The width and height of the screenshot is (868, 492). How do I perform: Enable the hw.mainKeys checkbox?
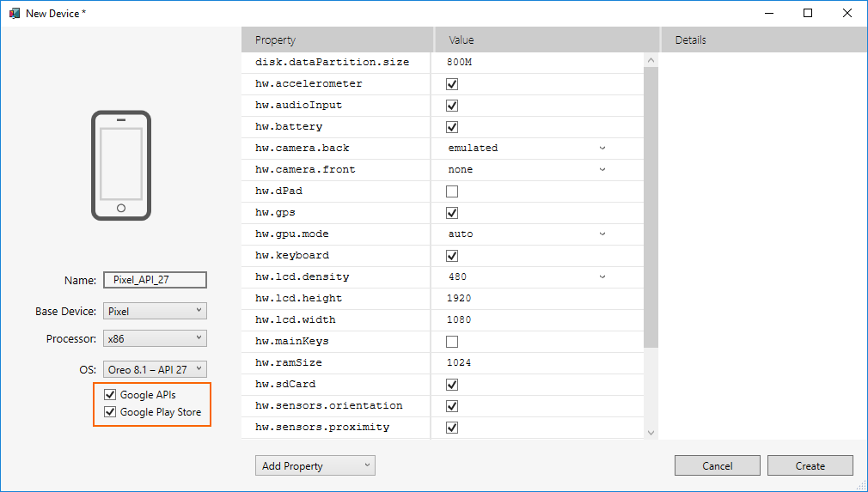pos(452,342)
